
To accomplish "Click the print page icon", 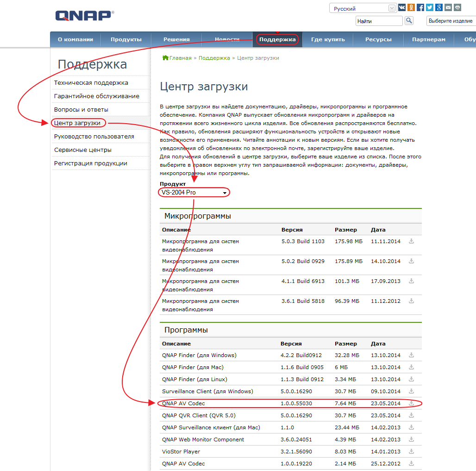I will (x=457, y=7).
